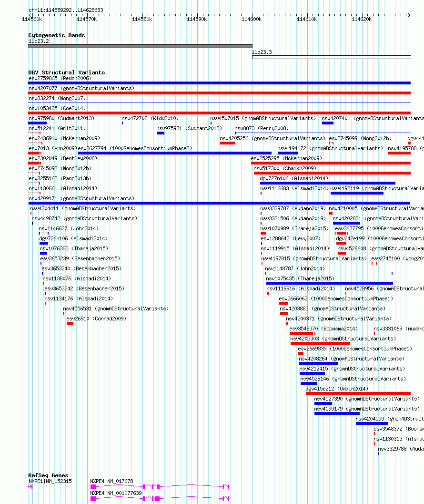Click esv3653239 (Besenbacher2015) label
This screenshot has height=504, width=424.
coord(80,258)
